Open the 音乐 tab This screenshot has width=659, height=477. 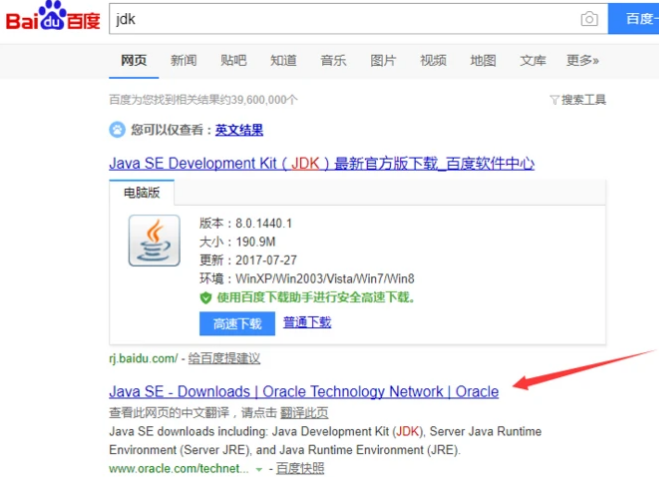click(x=333, y=61)
